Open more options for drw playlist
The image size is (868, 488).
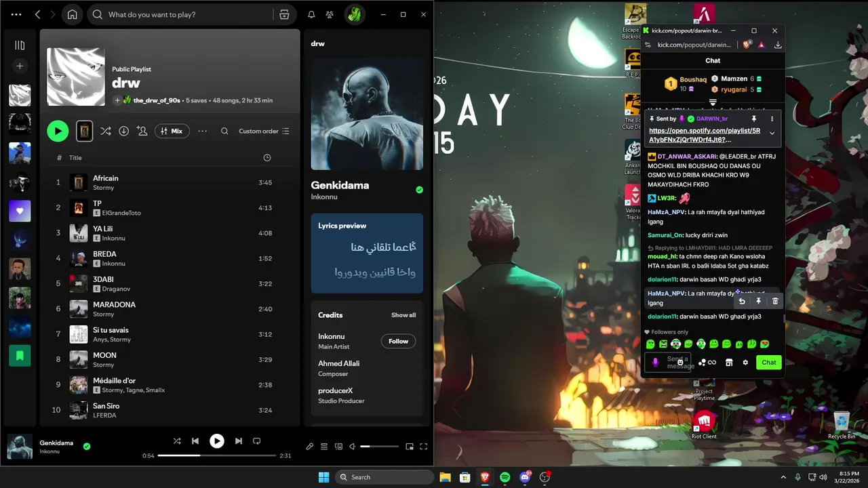click(202, 131)
